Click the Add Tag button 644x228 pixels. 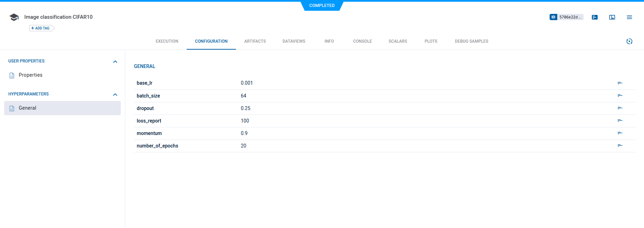[x=41, y=28]
